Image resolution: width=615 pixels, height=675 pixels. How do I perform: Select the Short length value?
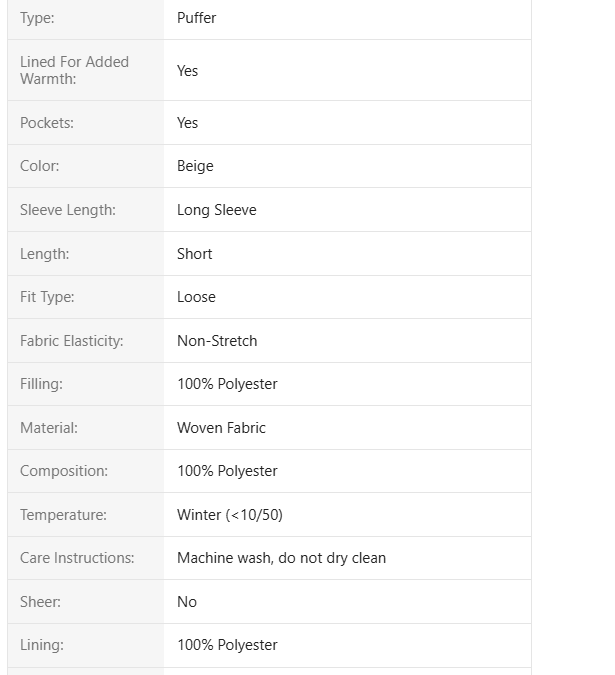pyautogui.click(x=195, y=254)
